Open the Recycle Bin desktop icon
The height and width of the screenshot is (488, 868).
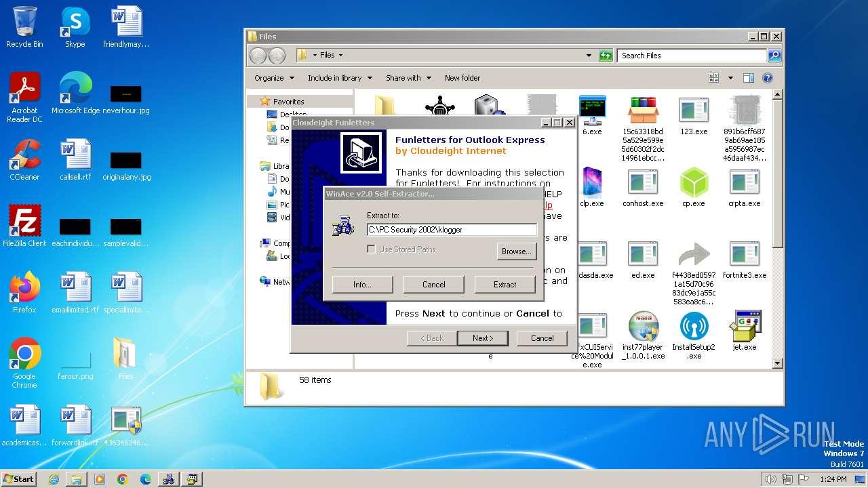click(x=24, y=27)
